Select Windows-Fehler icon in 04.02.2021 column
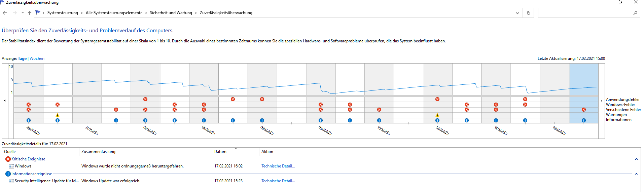The width and height of the screenshot is (644, 192). point(204,105)
